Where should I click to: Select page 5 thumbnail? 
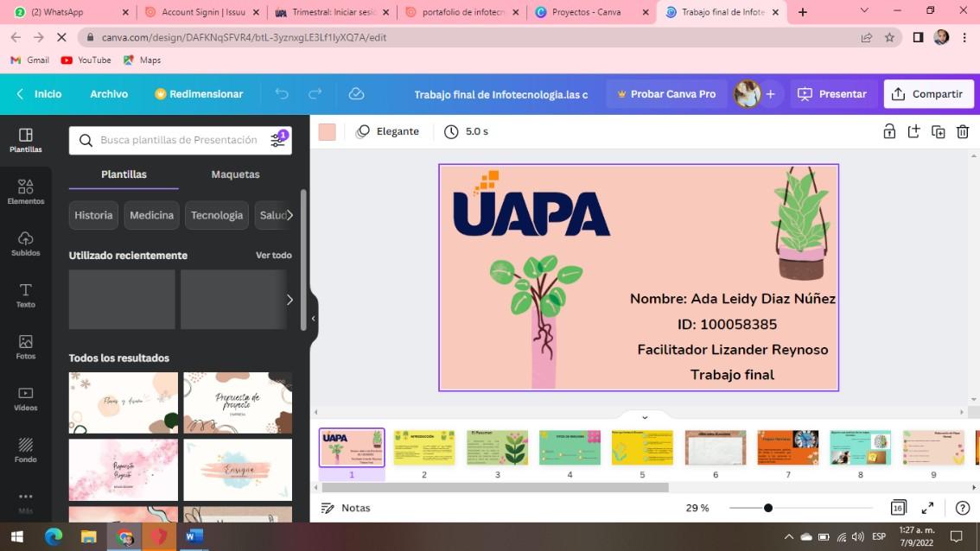click(x=642, y=447)
